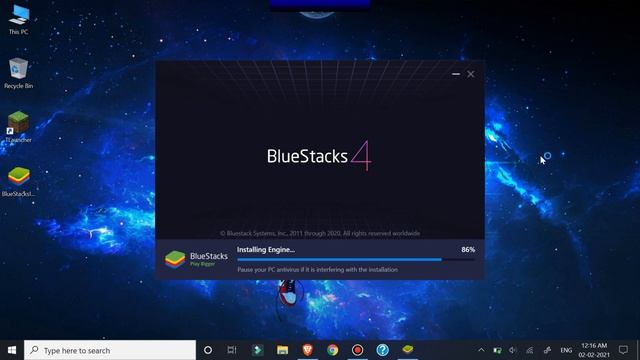Open the red screen recorder taskbar icon
The width and height of the screenshot is (640, 360).
358,350
